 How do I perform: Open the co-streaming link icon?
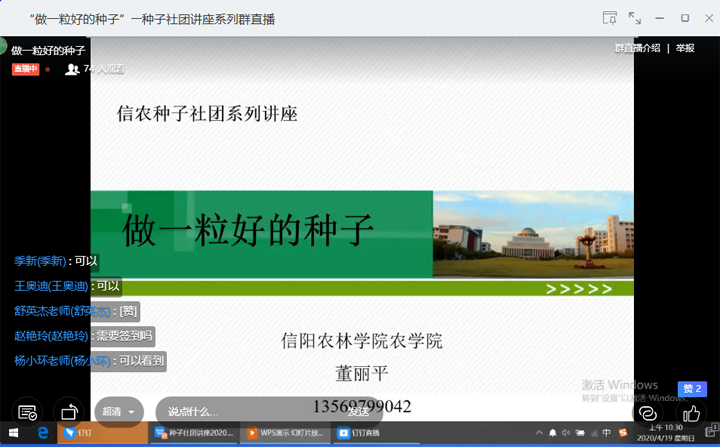coord(648,412)
